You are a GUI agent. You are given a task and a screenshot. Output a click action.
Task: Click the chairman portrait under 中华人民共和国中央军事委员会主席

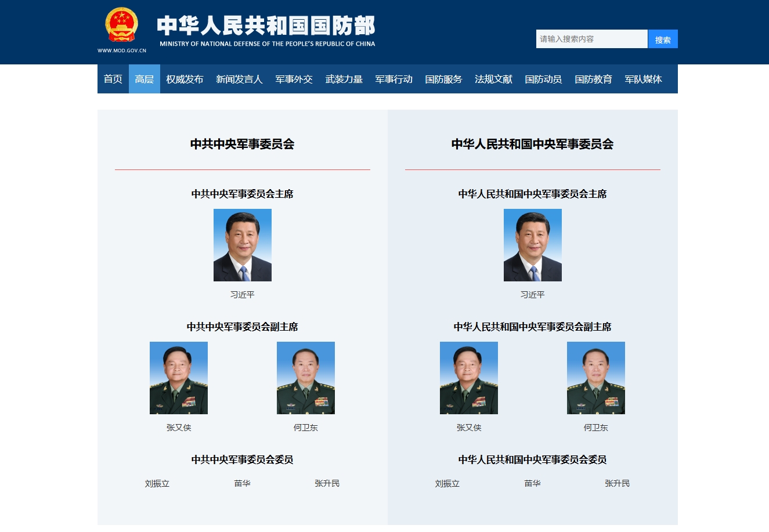click(x=533, y=245)
